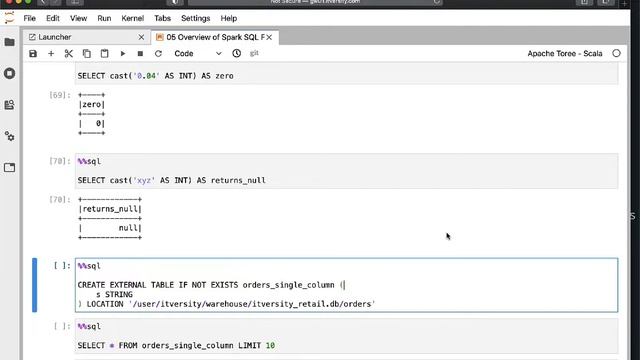
Task: Close the 05 Overview of Spark SQL tab
Action: 269,37
